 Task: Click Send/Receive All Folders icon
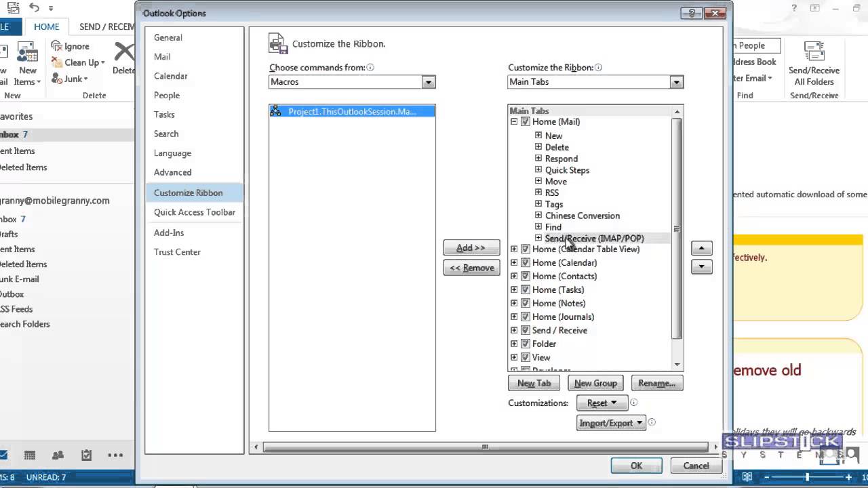click(x=814, y=52)
